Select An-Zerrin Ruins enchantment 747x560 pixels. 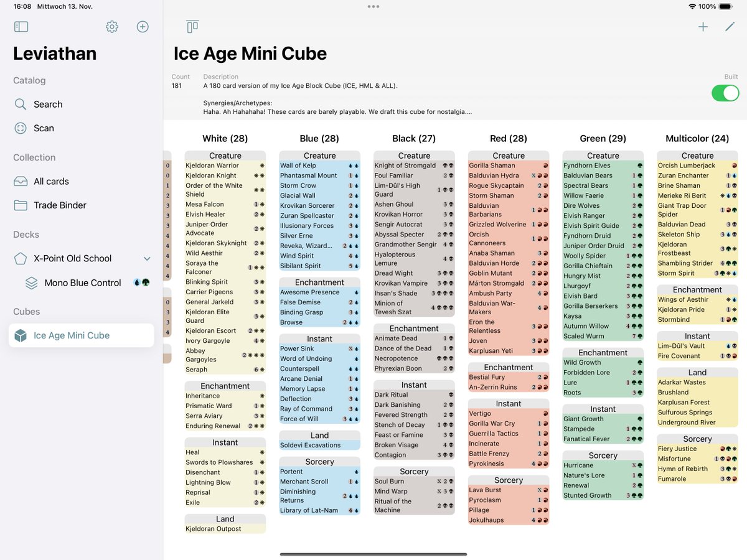509,387
